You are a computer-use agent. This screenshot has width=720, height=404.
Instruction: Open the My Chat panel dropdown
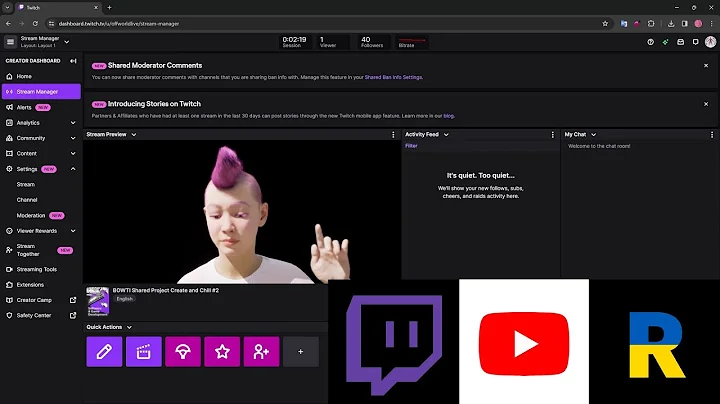tap(593, 135)
